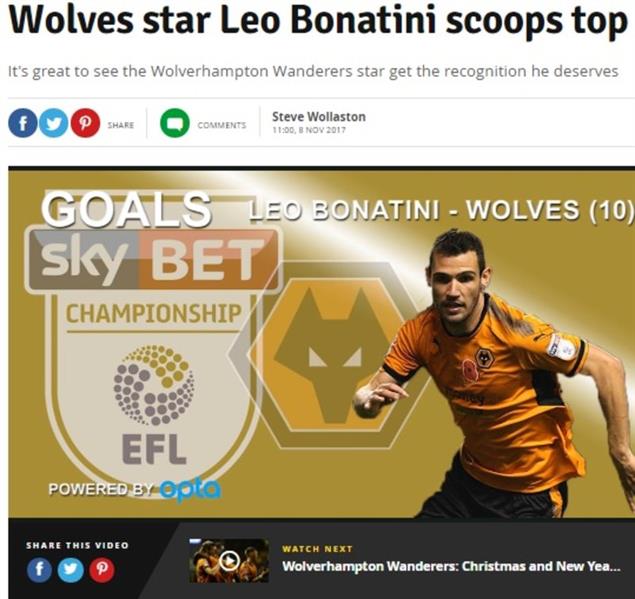Share article on Pinterest
635x599 pixels.
coord(85,123)
